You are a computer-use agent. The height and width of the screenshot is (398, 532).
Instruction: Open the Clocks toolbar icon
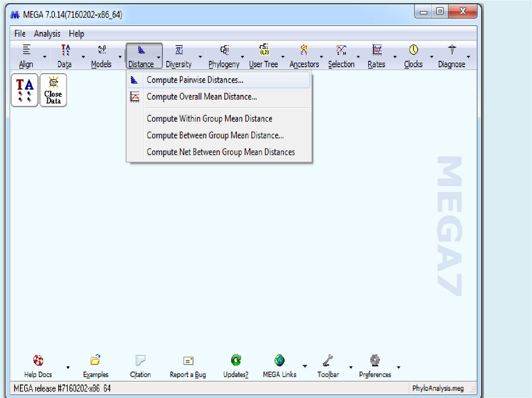413,49
